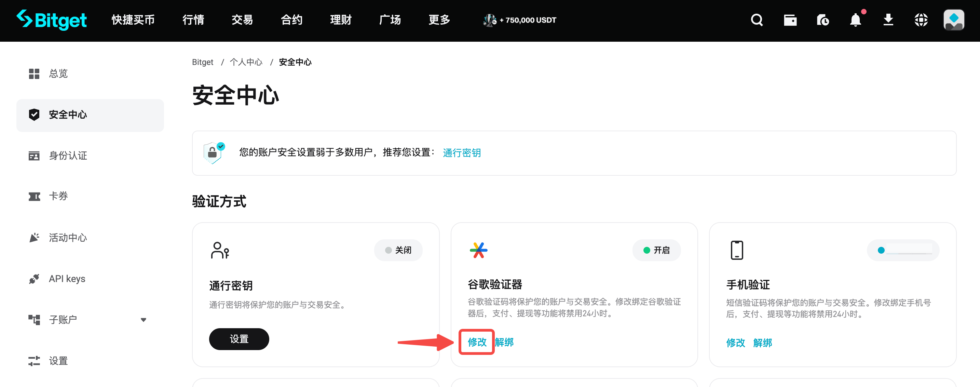Viewport: 980px width, 387px height.
Task: Open the profile avatar menu
Action: point(953,20)
